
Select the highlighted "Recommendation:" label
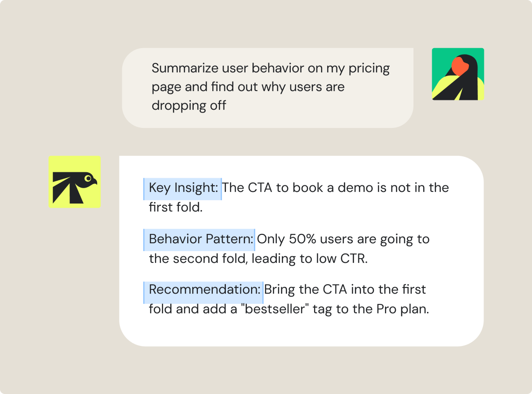203,292
